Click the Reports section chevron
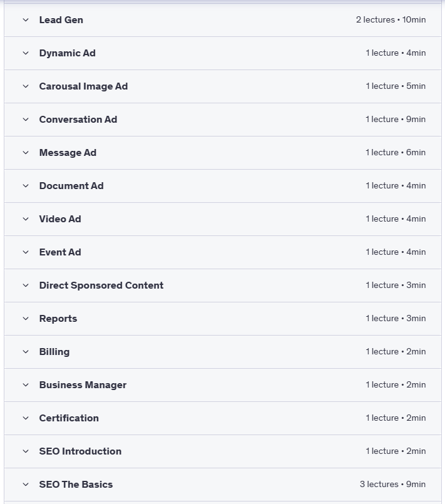The image size is (445, 504). pos(26,319)
